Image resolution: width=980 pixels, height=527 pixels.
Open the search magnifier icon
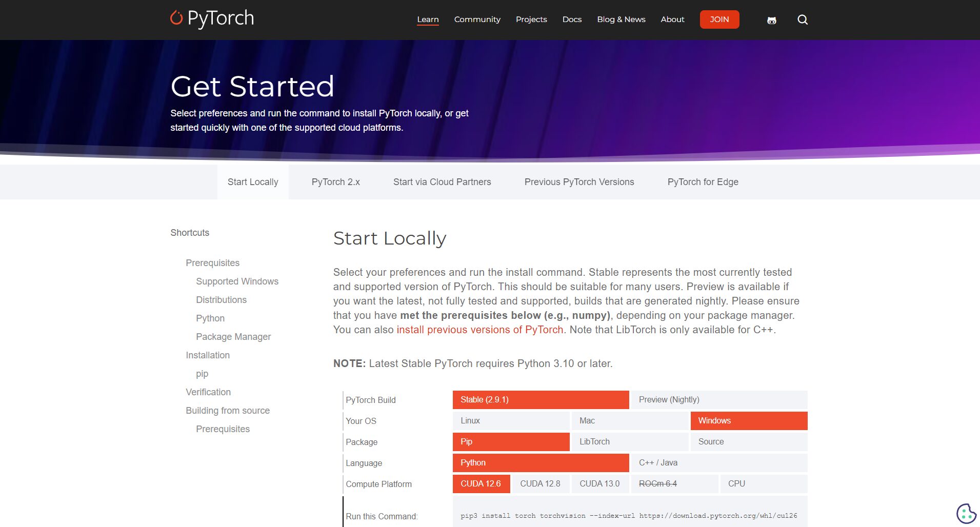pos(803,19)
